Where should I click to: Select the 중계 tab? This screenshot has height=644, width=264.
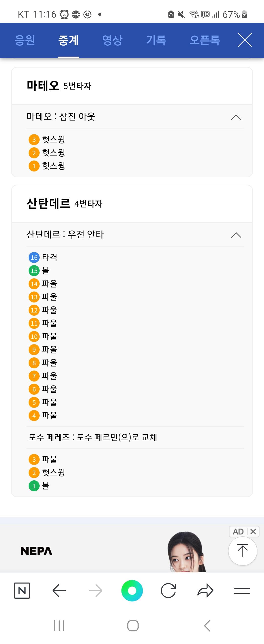pyautogui.click(x=68, y=40)
